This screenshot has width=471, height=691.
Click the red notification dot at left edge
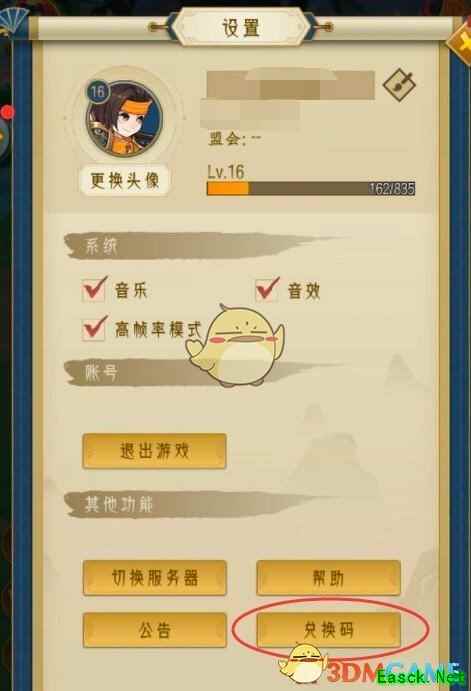tap(7, 112)
